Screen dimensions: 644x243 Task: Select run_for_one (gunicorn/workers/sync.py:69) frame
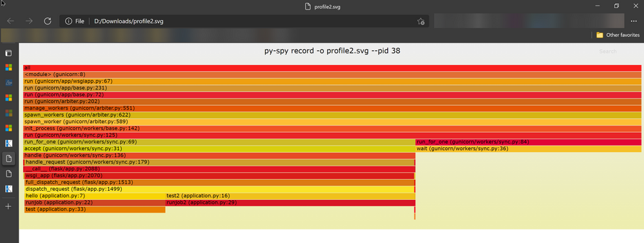tap(219, 142)
